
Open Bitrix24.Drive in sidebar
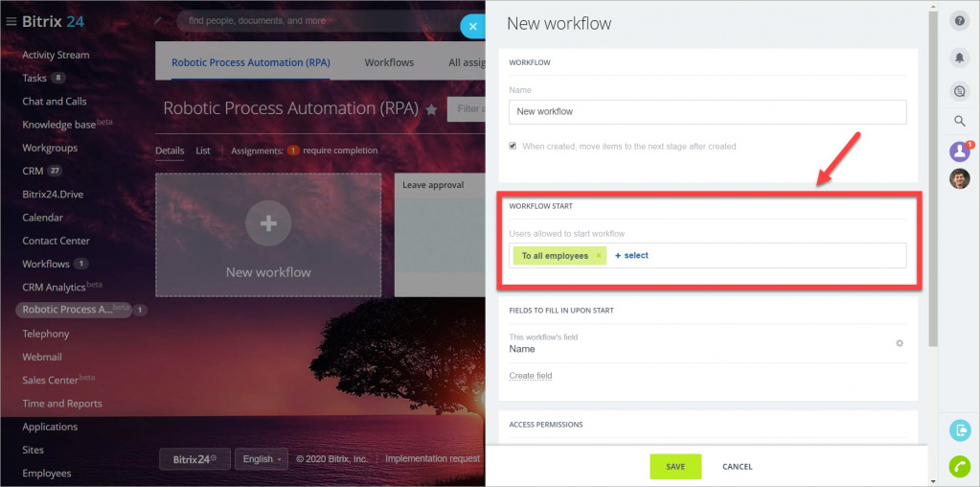point(53,195)
